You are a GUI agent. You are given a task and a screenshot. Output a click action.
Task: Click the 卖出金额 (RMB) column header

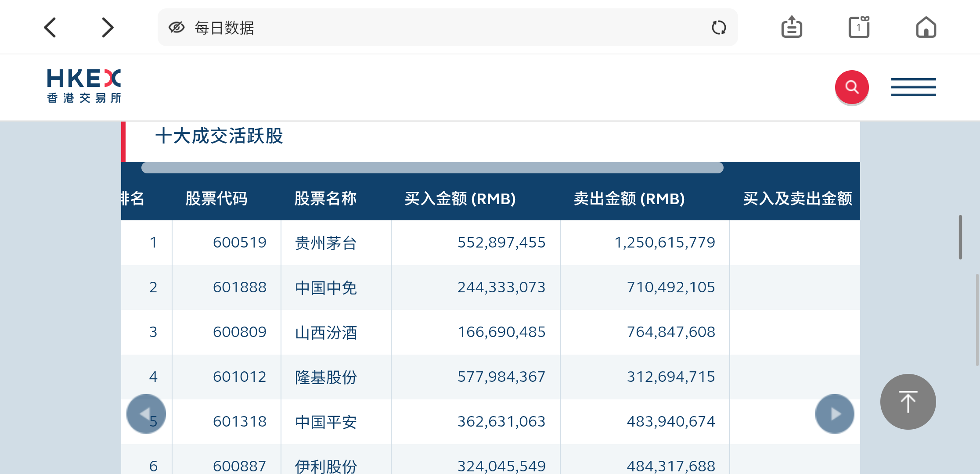[x=629, y=199]
